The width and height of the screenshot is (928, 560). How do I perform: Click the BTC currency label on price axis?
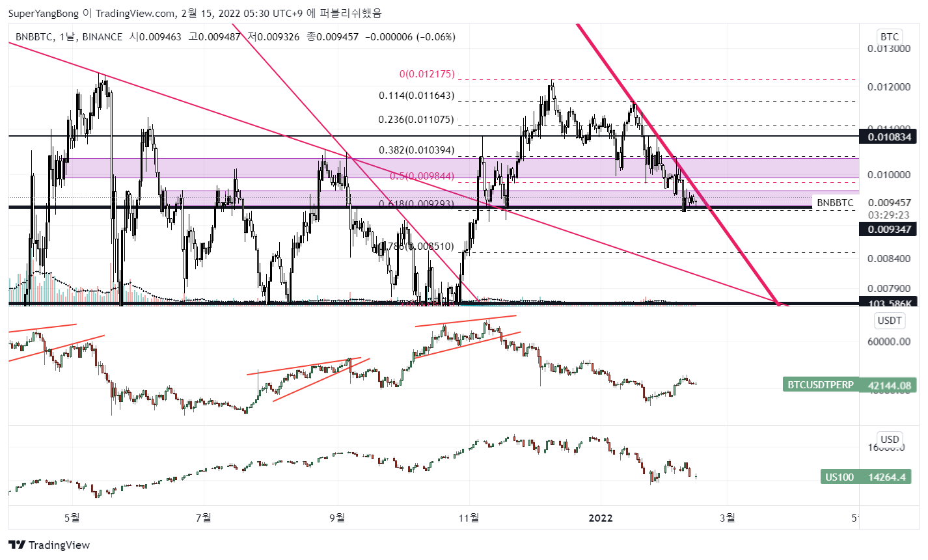890,36
